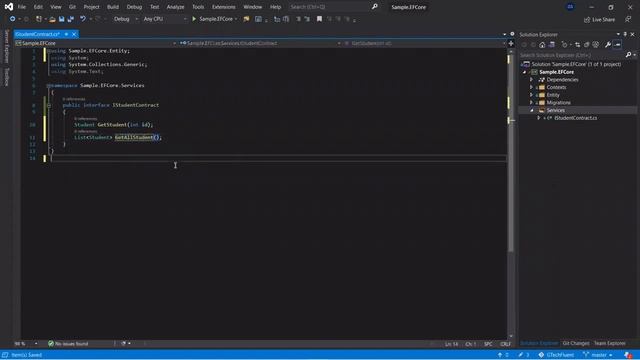This screenshot has width=640, height=360.
Task: Click the Undo arrow icon
Action: coord(83,19)
